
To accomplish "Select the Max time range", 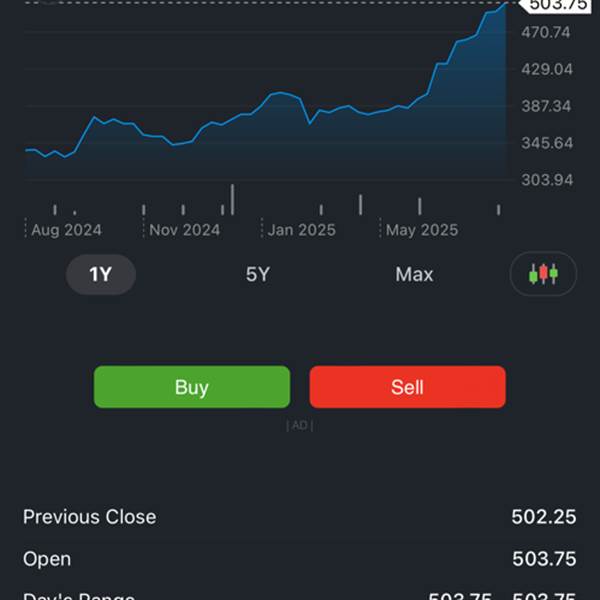I will click(x=414, y=274).
